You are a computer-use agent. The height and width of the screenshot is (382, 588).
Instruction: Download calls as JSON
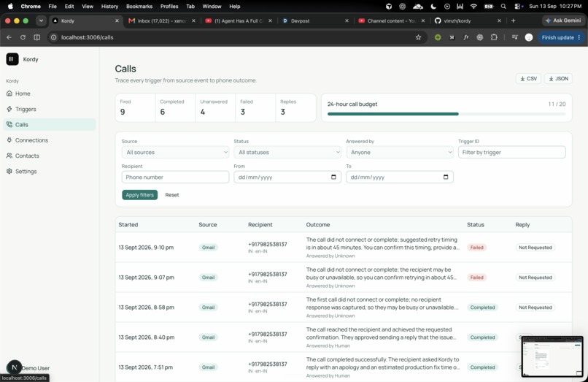[558, 78]
